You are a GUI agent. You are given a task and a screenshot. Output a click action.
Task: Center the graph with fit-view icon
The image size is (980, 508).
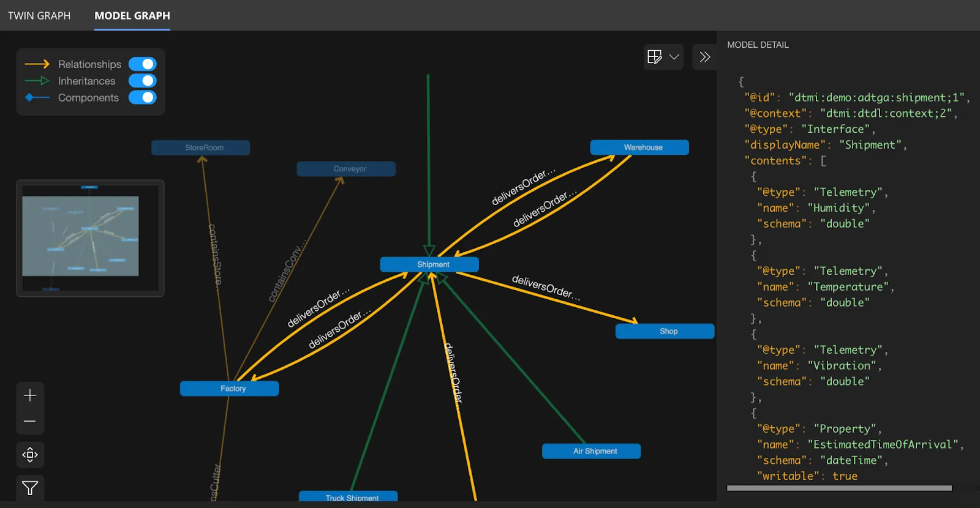(x=30, y=455)
